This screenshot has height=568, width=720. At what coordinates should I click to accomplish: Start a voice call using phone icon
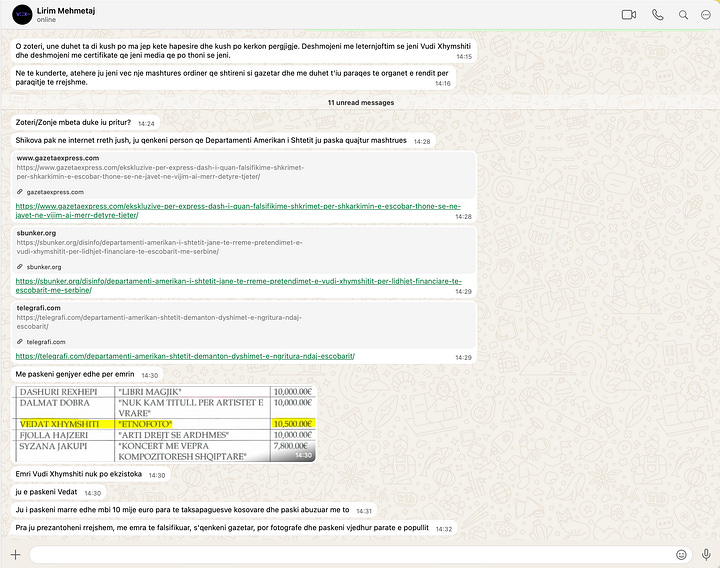tap(658, 15)
